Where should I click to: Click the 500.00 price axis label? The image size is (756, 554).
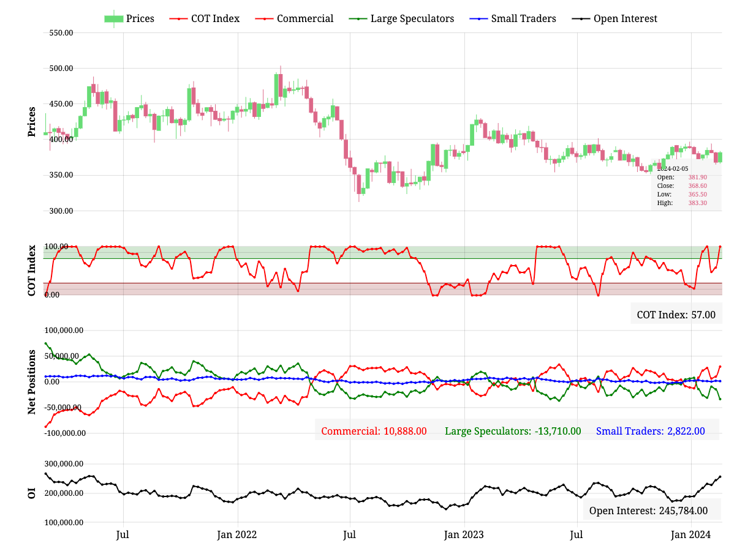(x=61, y=68)
